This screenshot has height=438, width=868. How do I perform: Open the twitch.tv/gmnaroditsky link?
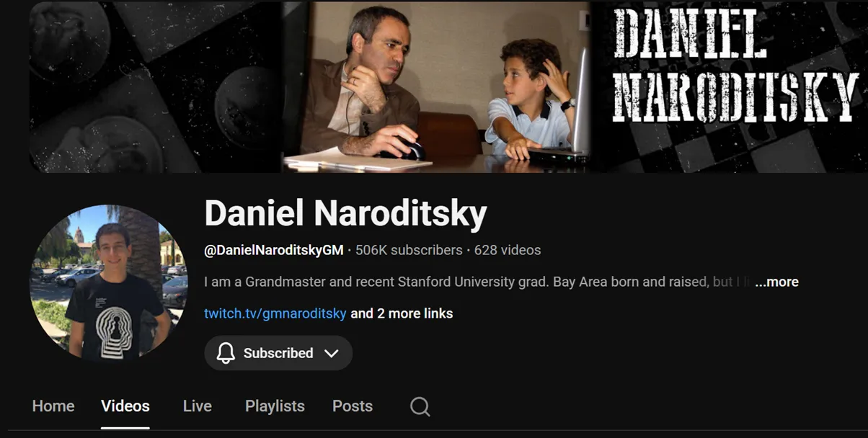tap(275, 313)
